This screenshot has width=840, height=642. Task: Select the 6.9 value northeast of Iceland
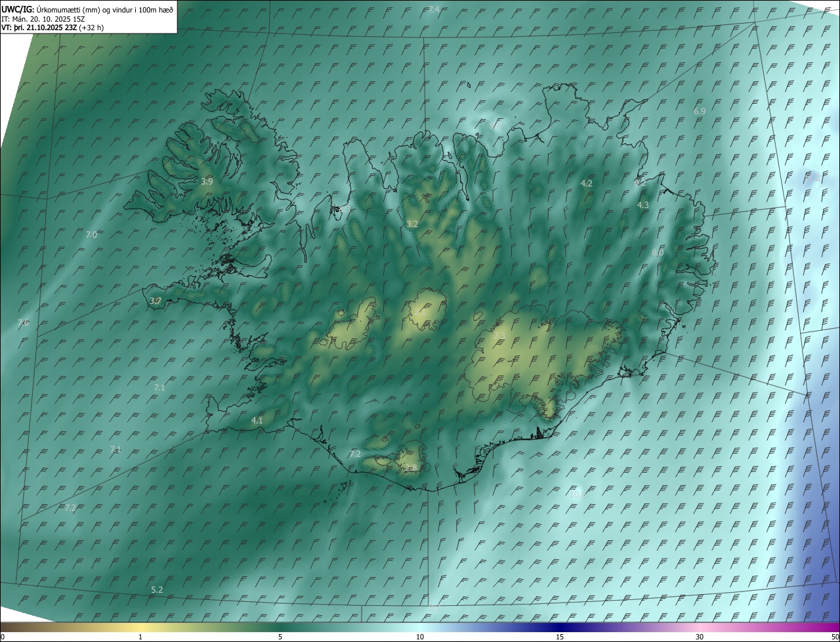pos(700,112)
